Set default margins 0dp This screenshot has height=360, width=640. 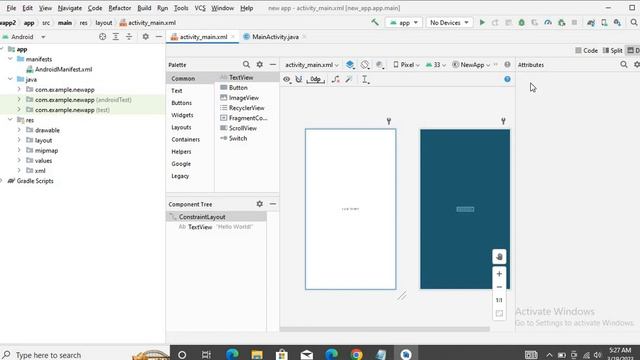[x=315, y=80]
